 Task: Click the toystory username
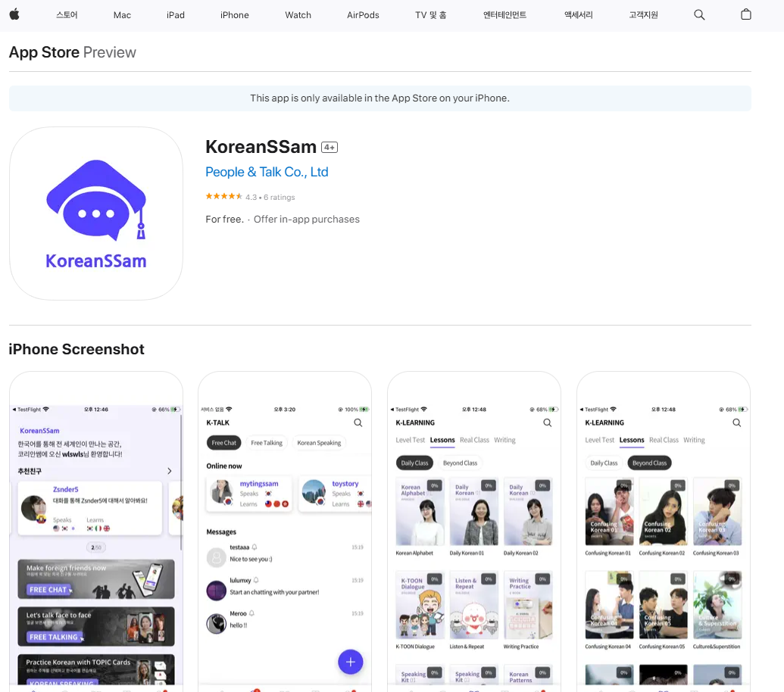pos(345,484)
